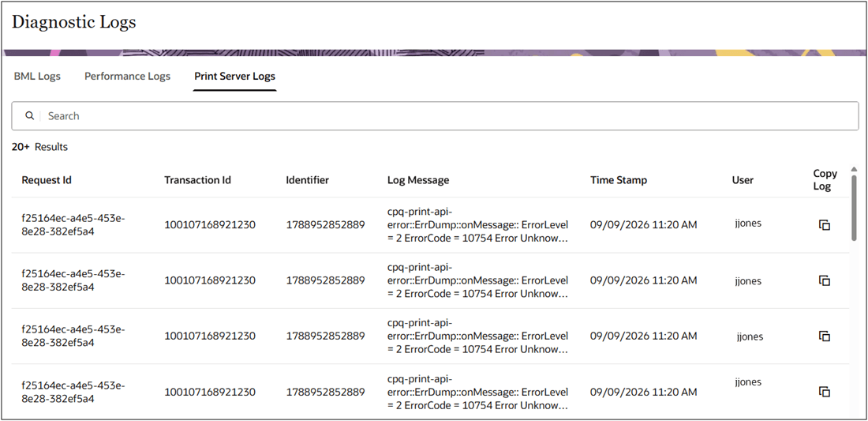The height and width of the screenshot is (421, 868).
Task: Click the Copy Log column header
Action: [x=825, y=179]
